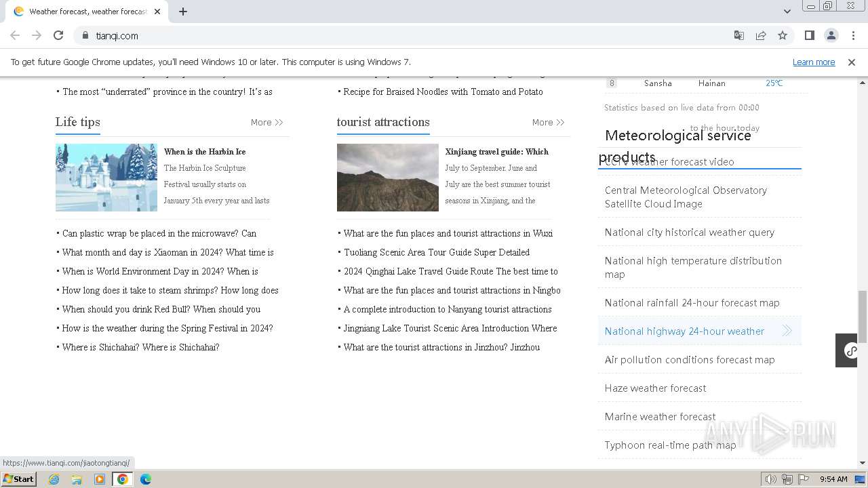This screenshot has height=488, width=868.
Task: Open Internet Explorer from the taskbar
Action: click(x=54, y=479)
